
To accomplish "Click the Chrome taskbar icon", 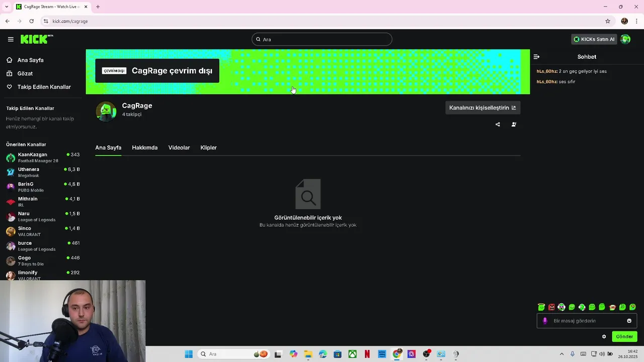I will pos(397,354).
